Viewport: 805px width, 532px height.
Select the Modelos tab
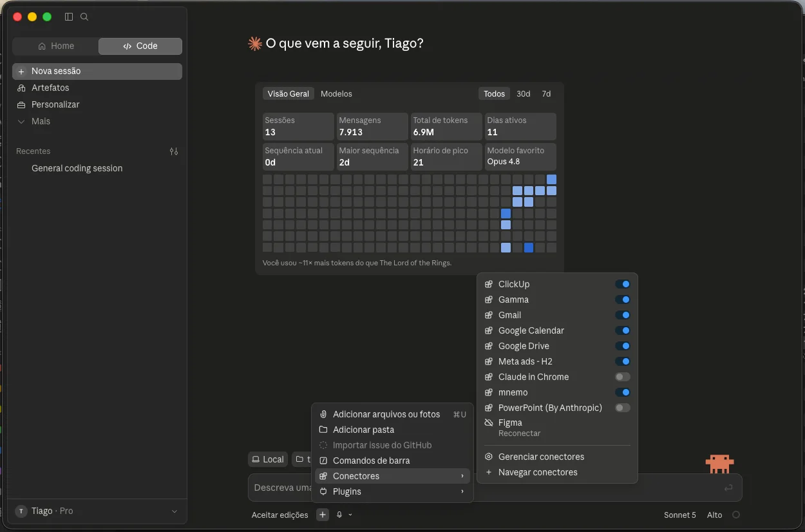coord(336,94)
